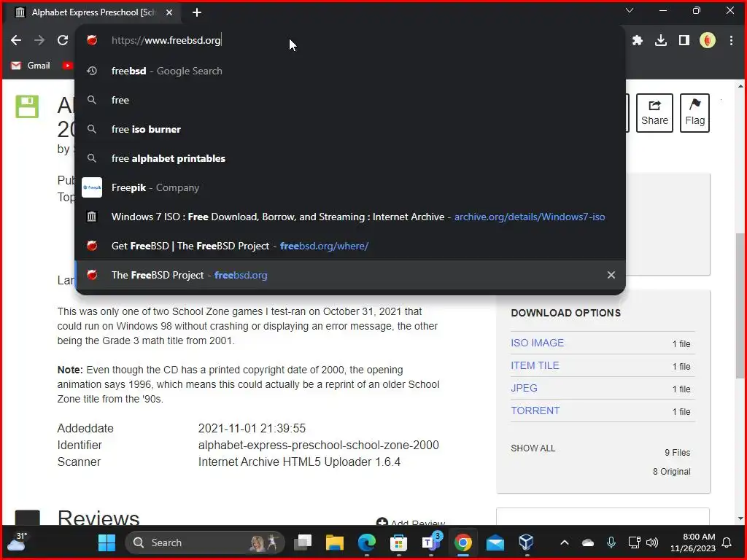Open Task View on the taskbar
Image resolution: width=747 pixels, height=560 pixels.
(303, 542)
